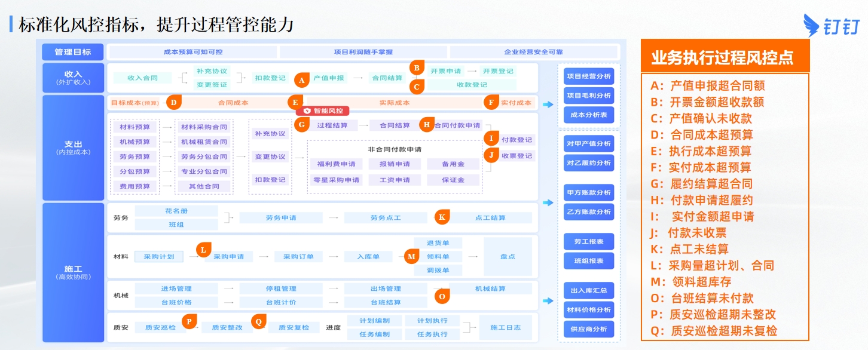The height and width of the screenshot is (350, 868).
Task: Click the 进场管理 box
Action: 176,288
